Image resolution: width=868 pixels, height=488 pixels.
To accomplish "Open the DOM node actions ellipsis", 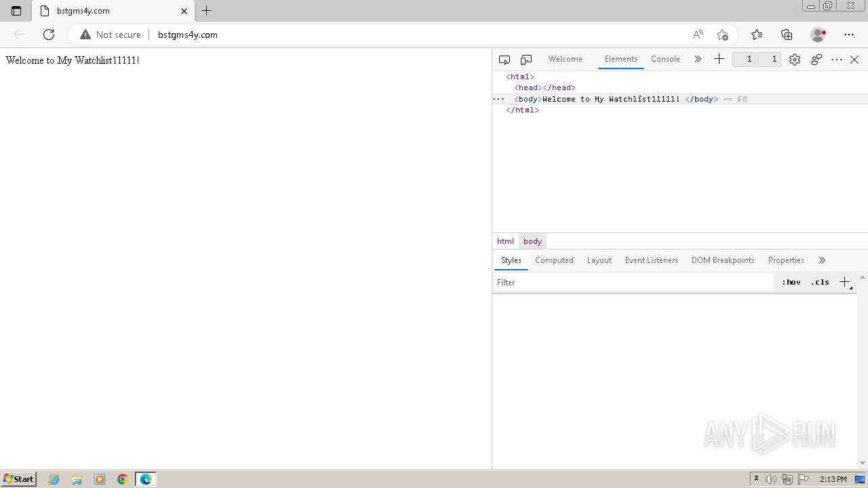I will (498, 99).
